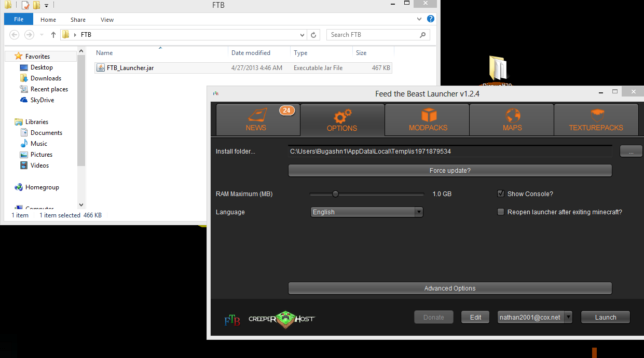This screenshot has height=358, width=644.
Task: Open the Videos library
Action: [x=39, y=166]
